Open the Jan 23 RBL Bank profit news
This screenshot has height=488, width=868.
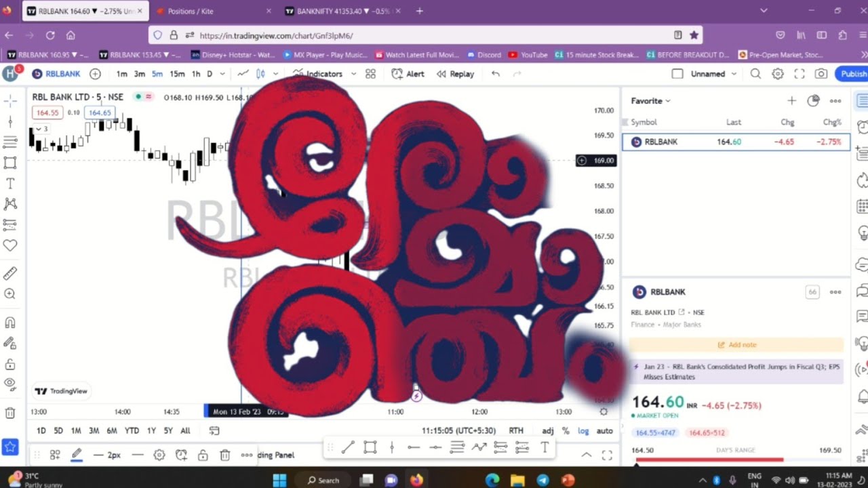tap(736, 371)
